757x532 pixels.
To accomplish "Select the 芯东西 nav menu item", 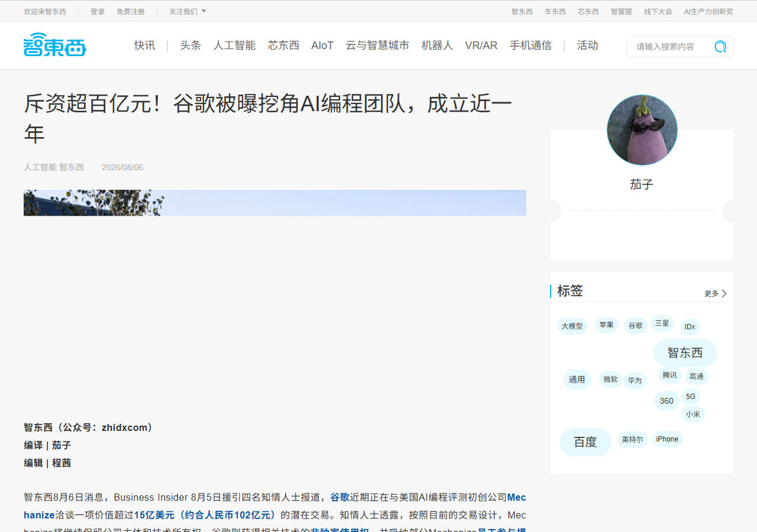I will (283, 46).
